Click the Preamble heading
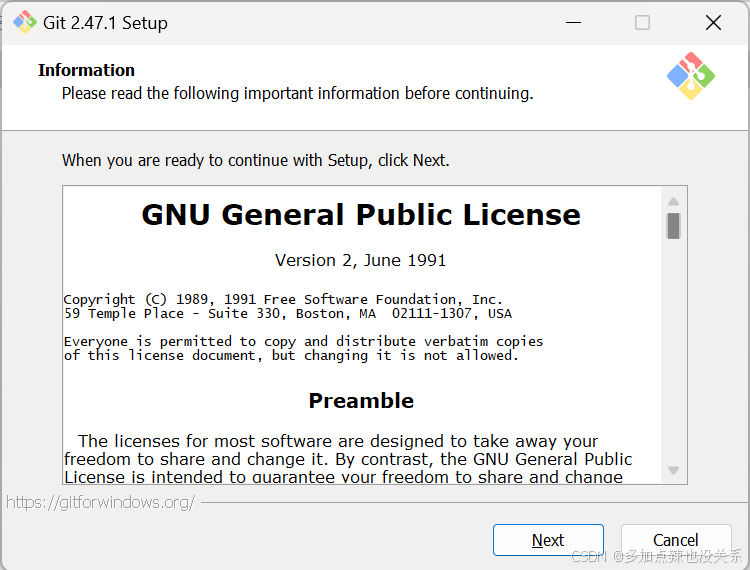 (x=361, y=401)
